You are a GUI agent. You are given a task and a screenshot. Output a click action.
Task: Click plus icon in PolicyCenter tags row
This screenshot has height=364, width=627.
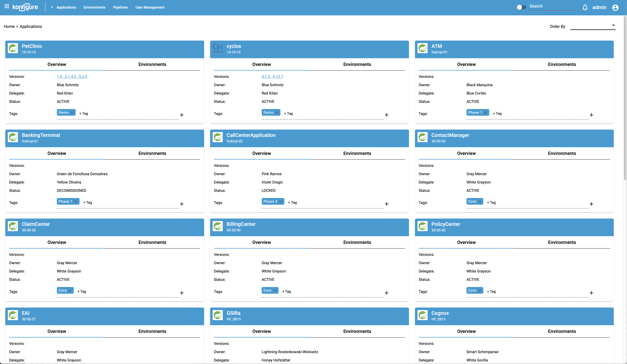point(591,293)
